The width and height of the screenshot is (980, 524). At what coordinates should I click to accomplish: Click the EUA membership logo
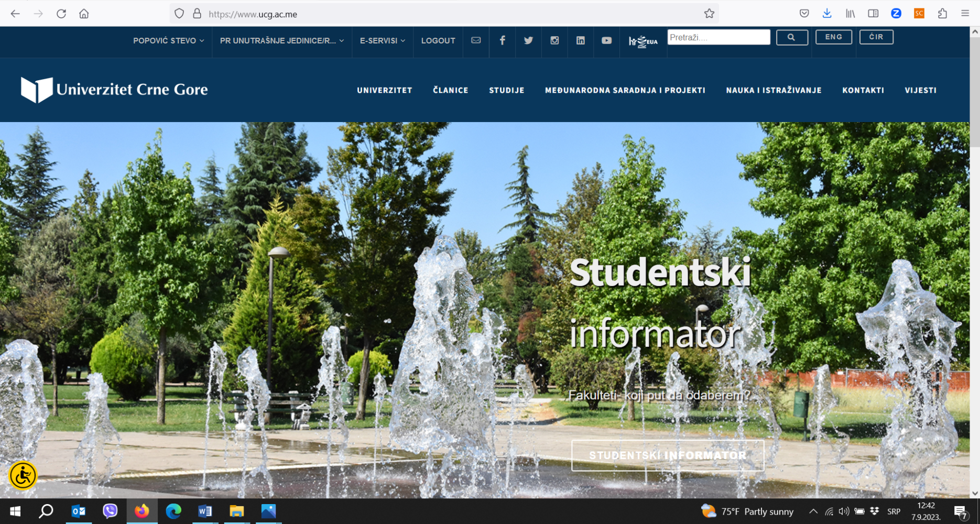(x=644, y=40)
